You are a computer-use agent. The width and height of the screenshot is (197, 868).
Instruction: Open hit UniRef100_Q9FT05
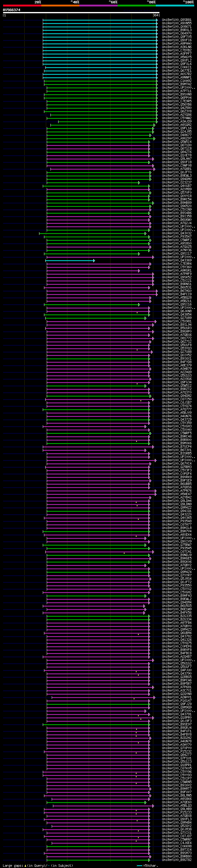(x=177, y=37)
